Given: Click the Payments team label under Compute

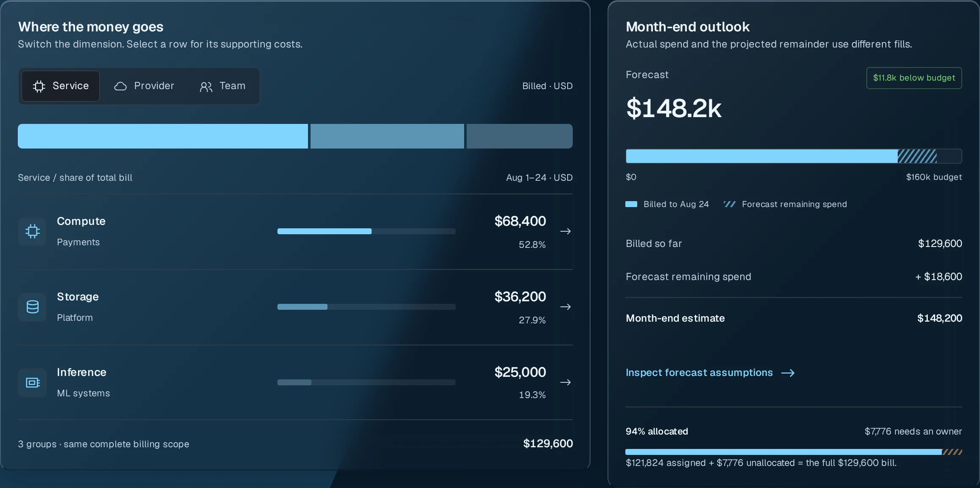Looking at the screenshot, I should coord(78,242).
